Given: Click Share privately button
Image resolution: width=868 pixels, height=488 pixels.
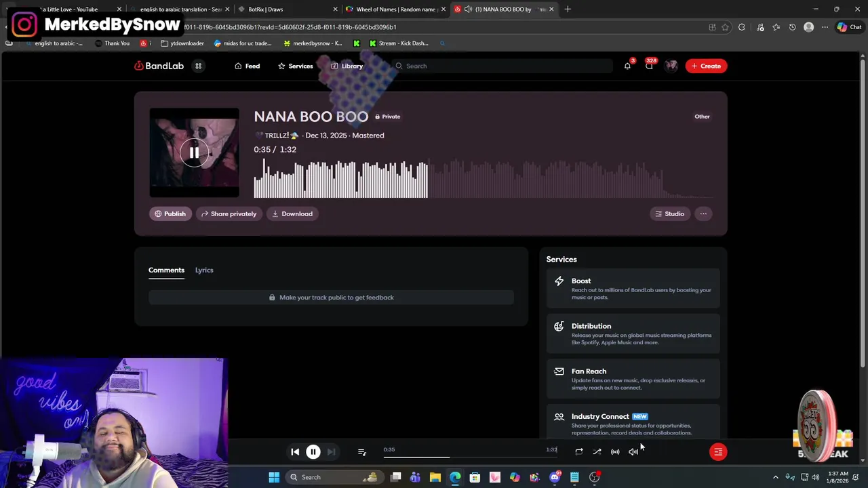Looking at the screenshot, I should tap(229, 213).
